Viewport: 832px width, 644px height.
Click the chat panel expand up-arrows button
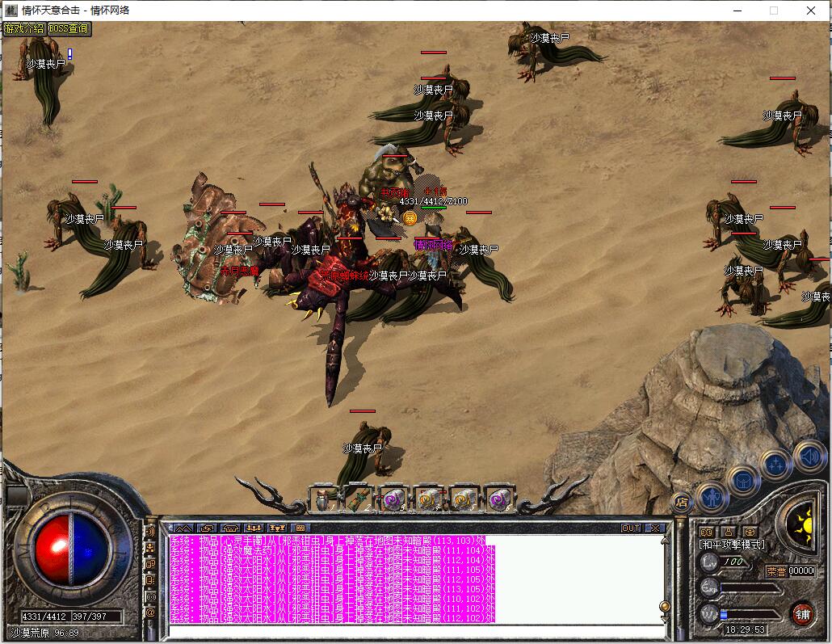183,528
